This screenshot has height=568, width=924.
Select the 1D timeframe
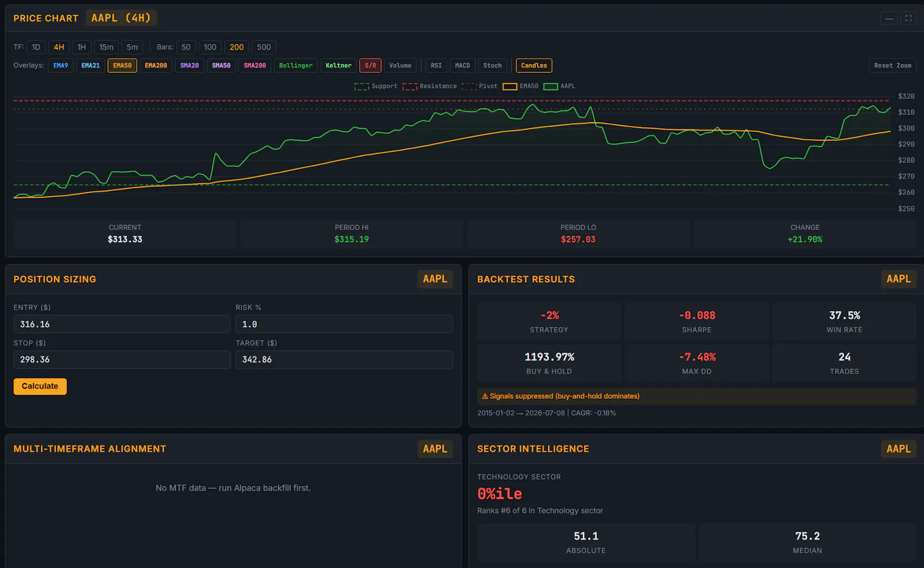coord(36,47)
